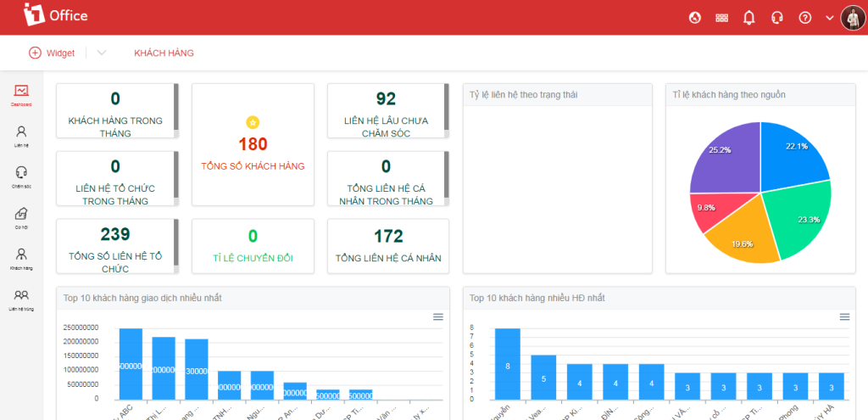The width and height of the screenshot is (868, 420).
Task: Click the 172 value
Action: click(388, 237)
